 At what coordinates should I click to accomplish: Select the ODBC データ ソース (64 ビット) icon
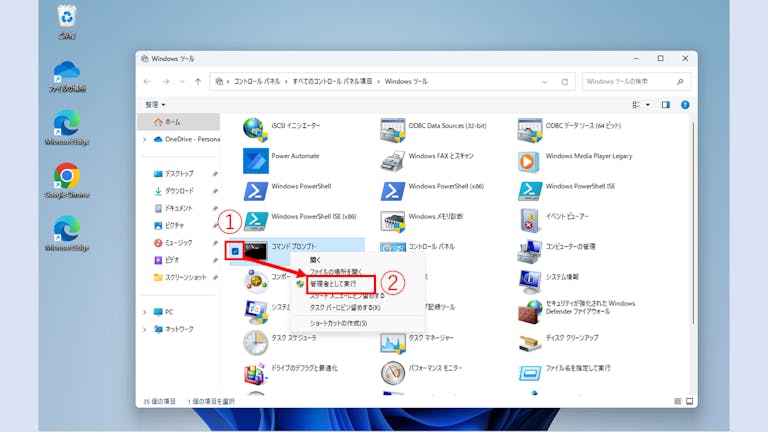pos(529,130)
